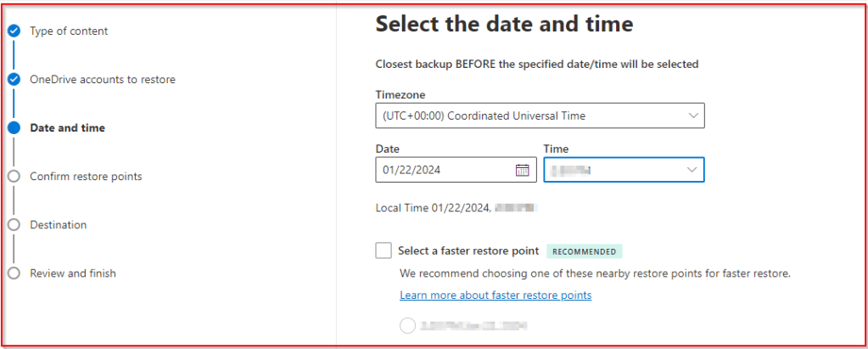Screen dimensions: 868x349
Task: Click the 'Destination' step circle
Action: [14, 225]
